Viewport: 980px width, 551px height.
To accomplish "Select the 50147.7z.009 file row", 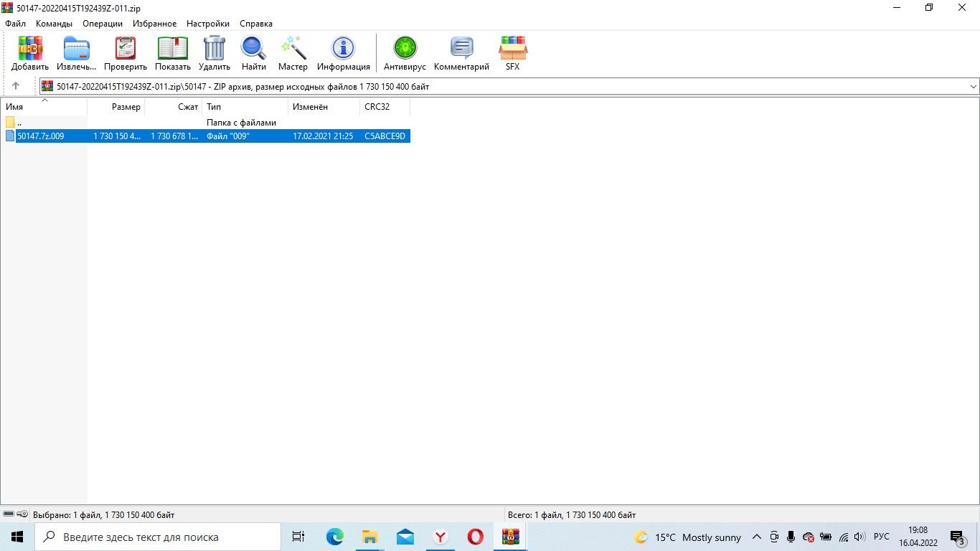I will pos(41,136).
